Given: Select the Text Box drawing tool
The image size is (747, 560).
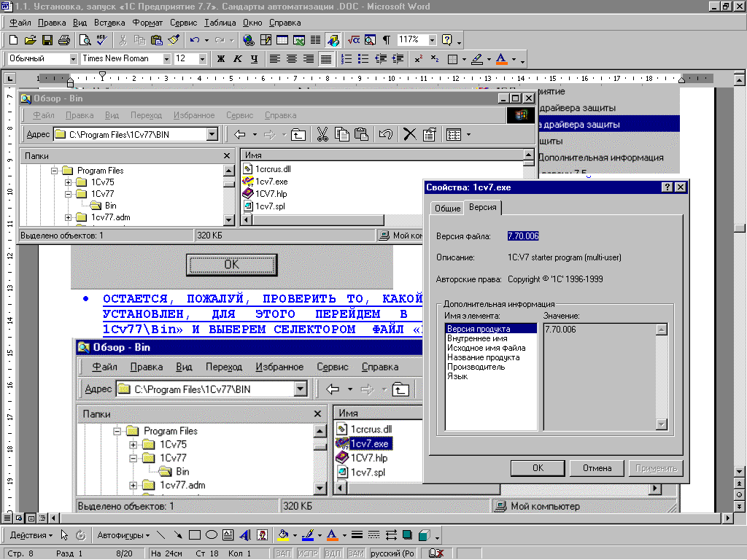Looking at the screenshot, I should click(x=228, y=535).
